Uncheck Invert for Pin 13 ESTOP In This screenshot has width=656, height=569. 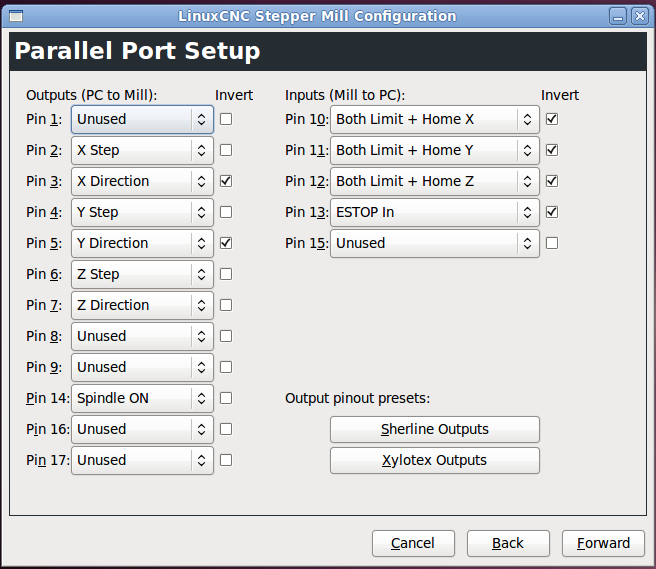click(552, 212)
